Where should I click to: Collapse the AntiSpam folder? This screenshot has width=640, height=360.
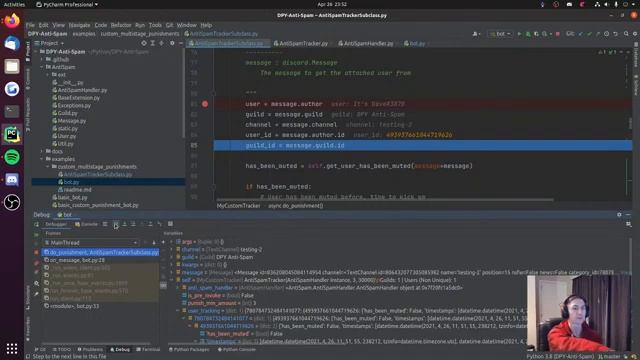pos(42,67)
